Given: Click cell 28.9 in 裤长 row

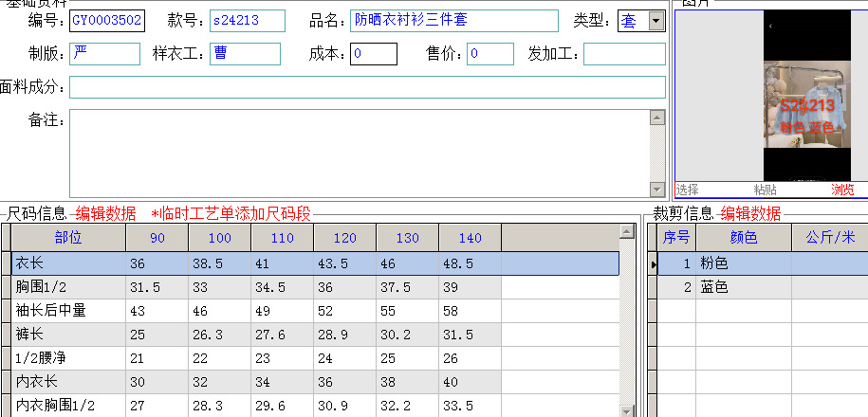Looking at the screenshot, I should click(x=345, y=335).
